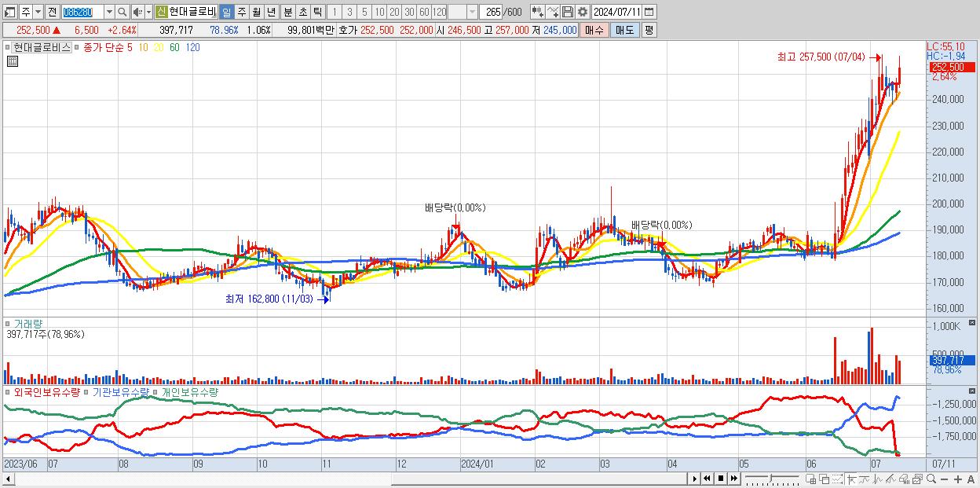Open the dropdown next to speaker icon

point(148,12)
